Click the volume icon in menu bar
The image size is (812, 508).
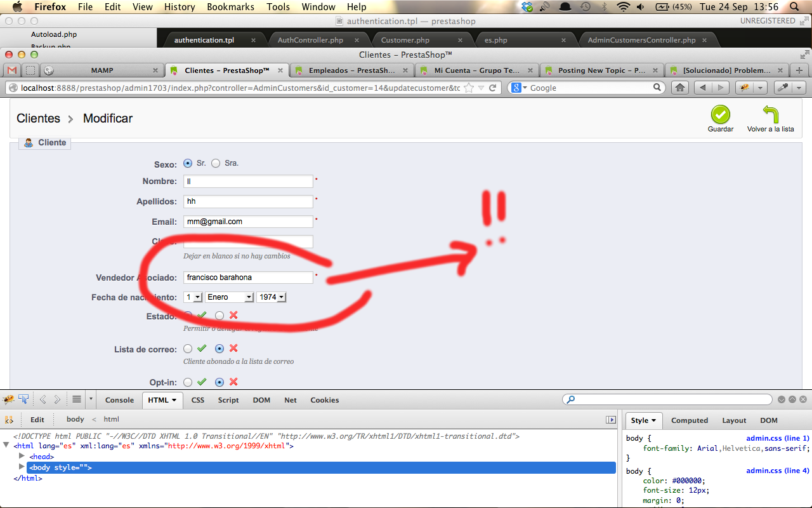[640, 7]
